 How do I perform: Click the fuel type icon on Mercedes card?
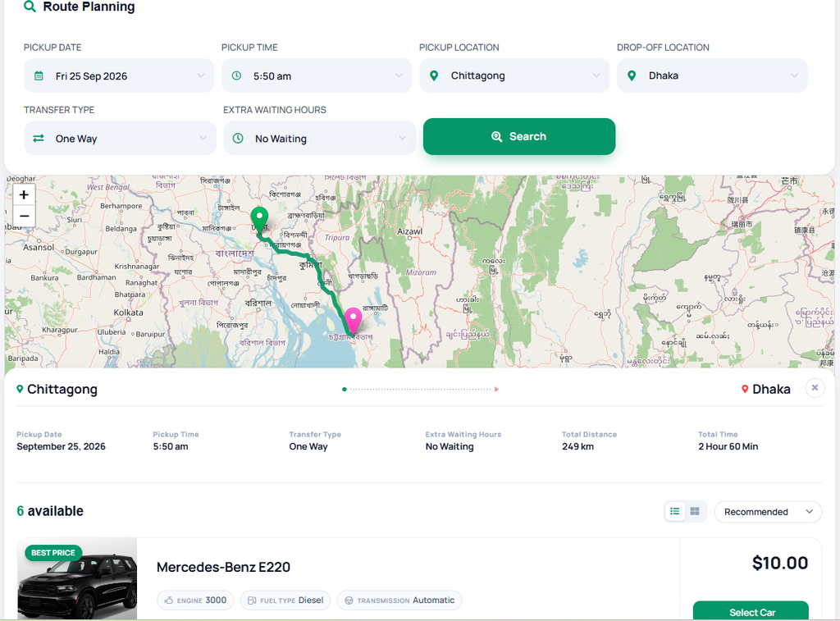pyautogui.click(x=252, y=600)
